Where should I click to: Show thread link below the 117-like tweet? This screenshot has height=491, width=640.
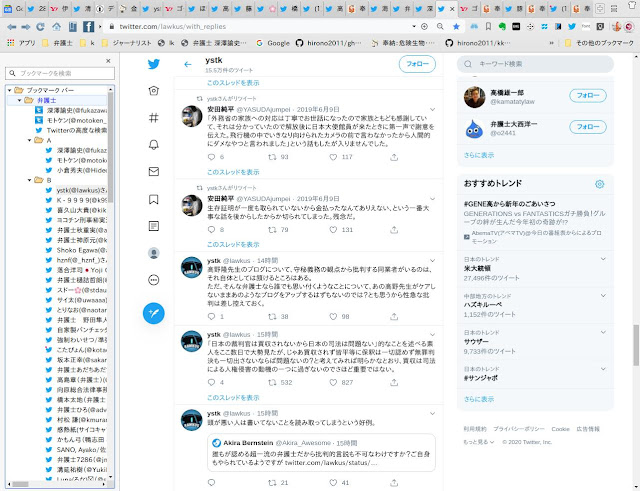[233, 172]
